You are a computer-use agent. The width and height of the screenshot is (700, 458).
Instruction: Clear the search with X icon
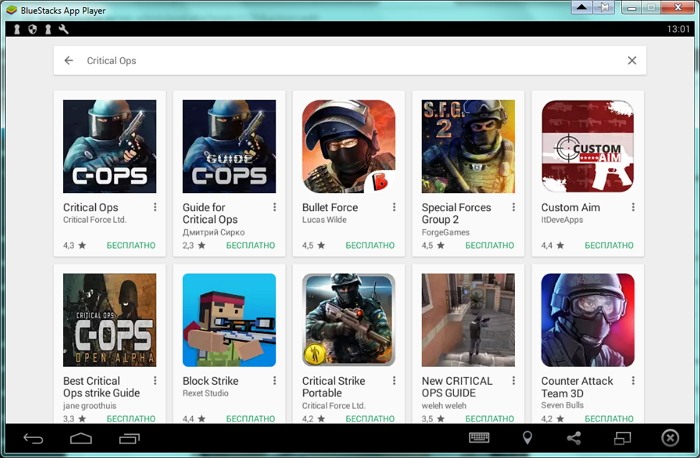click(x=632, y=61)
